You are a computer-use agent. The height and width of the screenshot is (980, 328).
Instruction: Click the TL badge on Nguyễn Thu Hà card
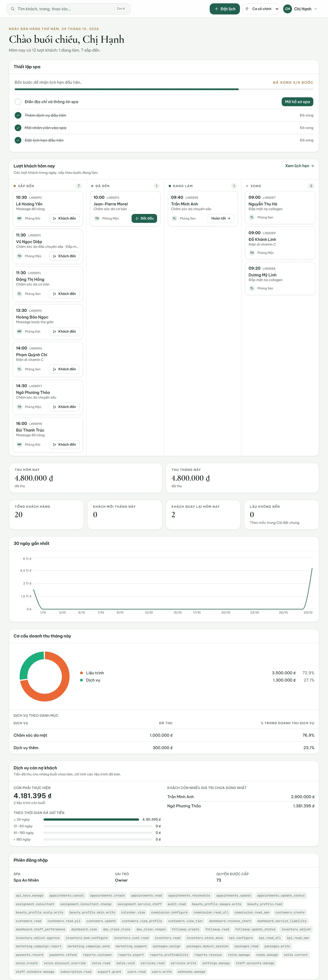(x=251, y=217)
